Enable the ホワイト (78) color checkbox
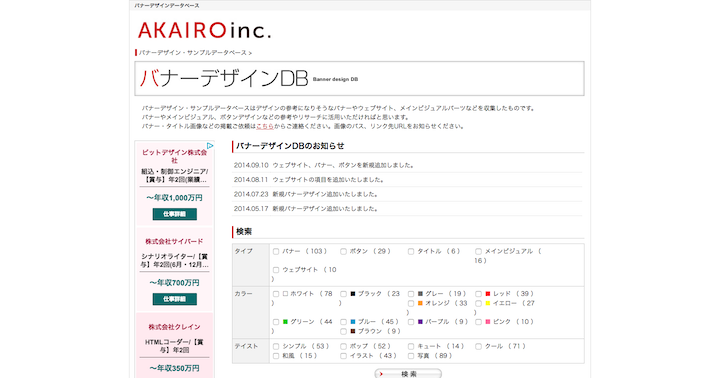The image size is (720, 378). click(276, 294)
